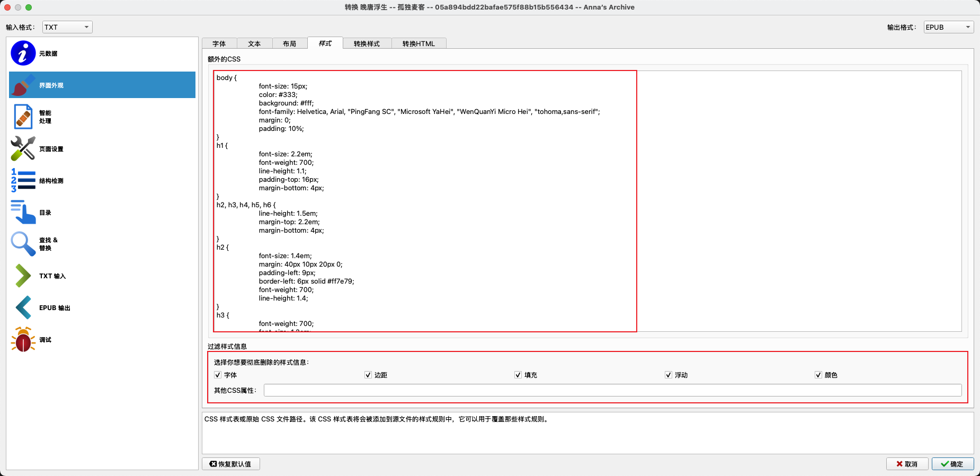Select the Look & Feel paintbrush icon
The height and width of the screenshot is (476, 980).
pyautogui.click(x=23, y=85)
